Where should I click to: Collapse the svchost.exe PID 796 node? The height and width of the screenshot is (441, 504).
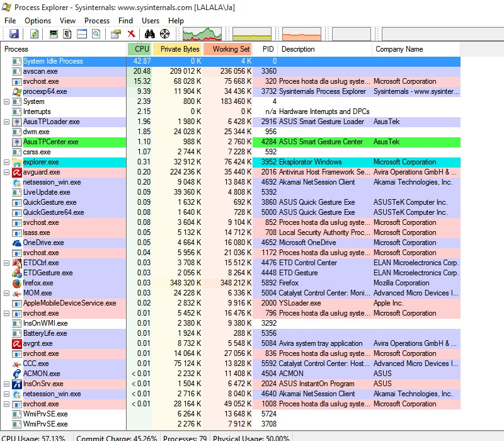(6, 313)
